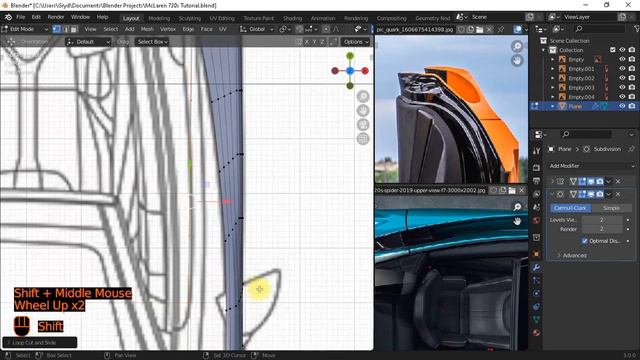The height and width of the screenshot is (360, 640).
Task: Open Object Constraints properties tab
Action: 536,307
